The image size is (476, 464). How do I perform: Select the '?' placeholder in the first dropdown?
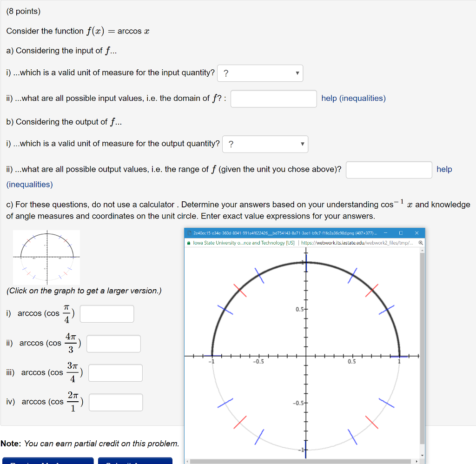click(x=226, y=73)
